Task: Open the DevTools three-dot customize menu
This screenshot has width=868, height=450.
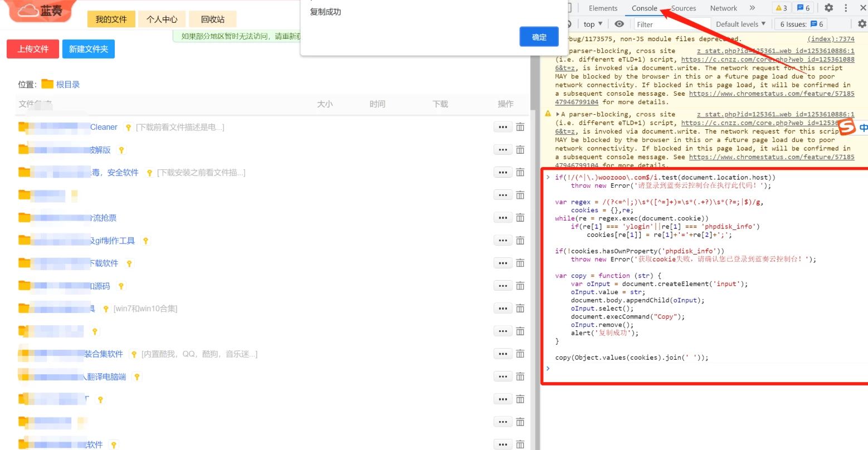Action: coord(846,8)
